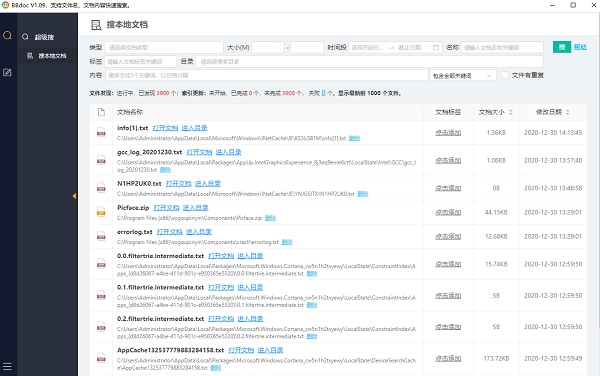Delete info[1].txt using 删除 link

coord(354,138)
